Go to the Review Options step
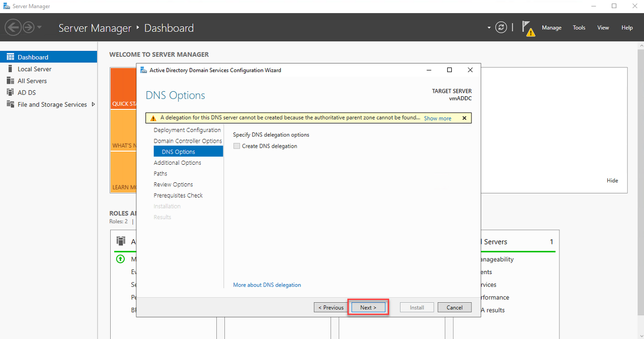644x339 pixels. pyautogui.click(x=173, y=184)
